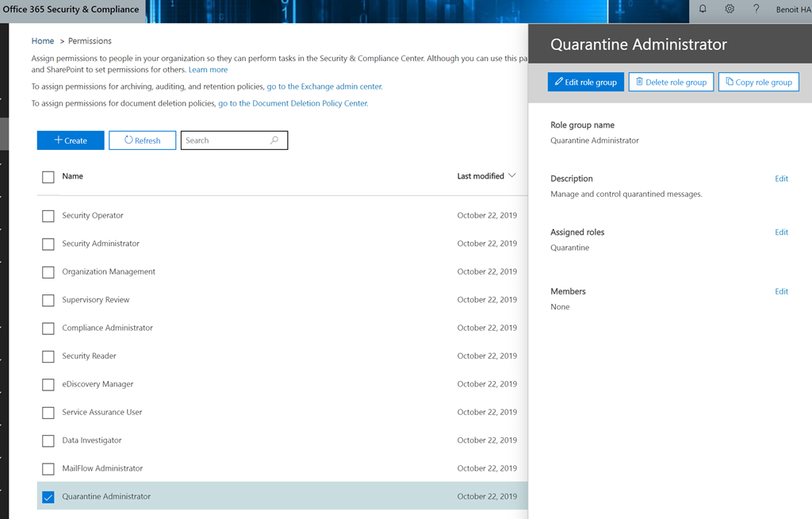Click into the Search input field
This screenshot has width=812, height=519.
pos(224,140)
